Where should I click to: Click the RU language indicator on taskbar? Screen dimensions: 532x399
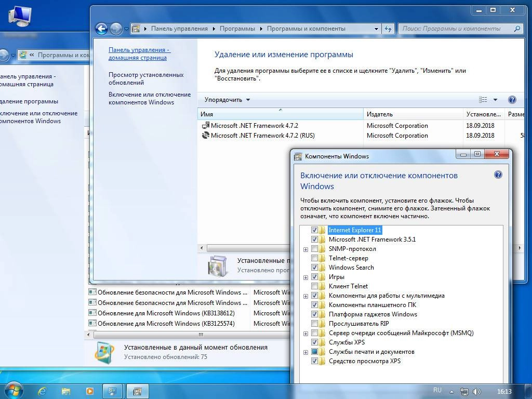437,390
